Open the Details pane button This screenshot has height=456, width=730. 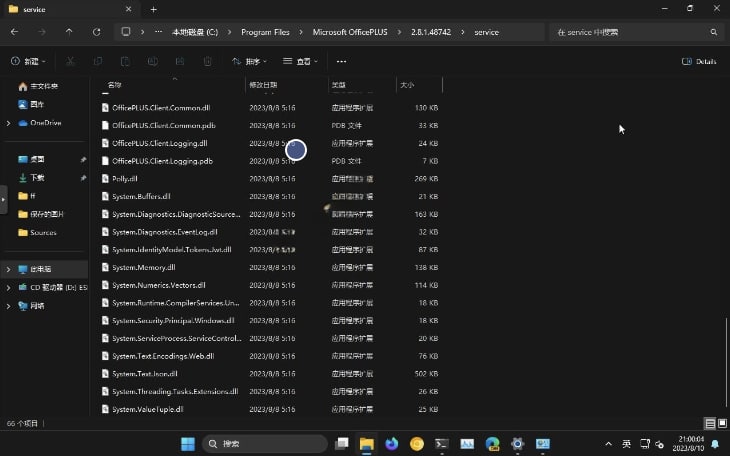(x=699, y=61)
